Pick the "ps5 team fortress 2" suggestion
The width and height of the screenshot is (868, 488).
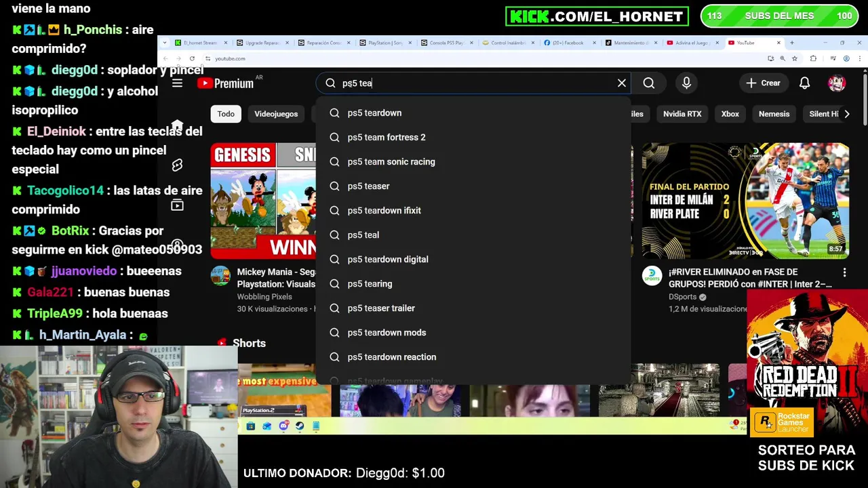coord(473,138)
